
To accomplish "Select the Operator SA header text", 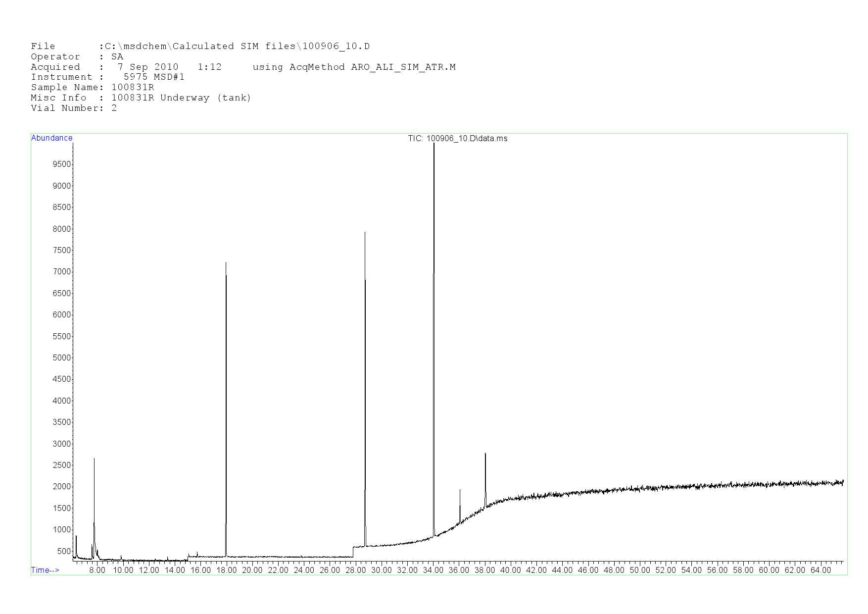I will click(77, 57).
